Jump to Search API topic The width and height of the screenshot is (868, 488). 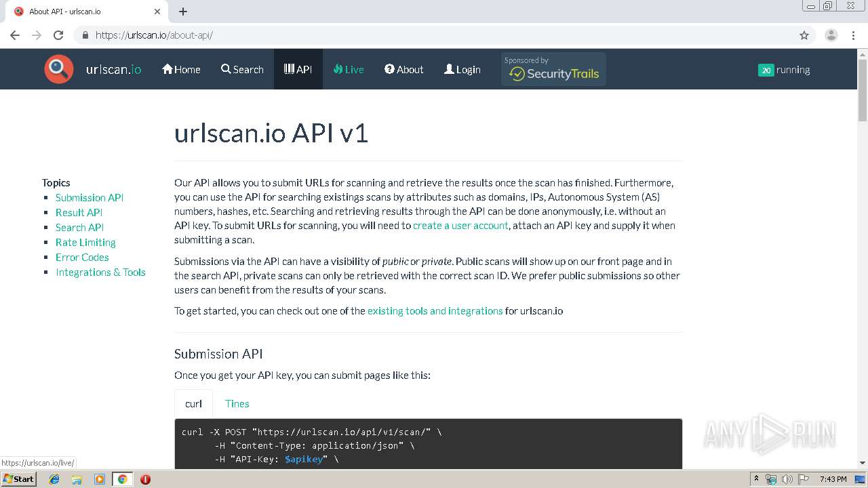click(x=79, y=227)
